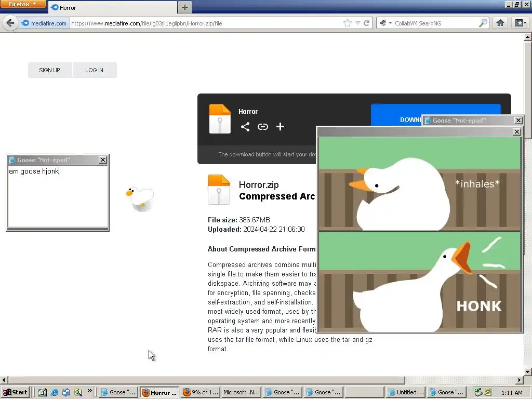Viewport: 532px width, 399px height.
Task: Close the notepad containing 'am goose hjonk'
Action: tap(102, 160)
